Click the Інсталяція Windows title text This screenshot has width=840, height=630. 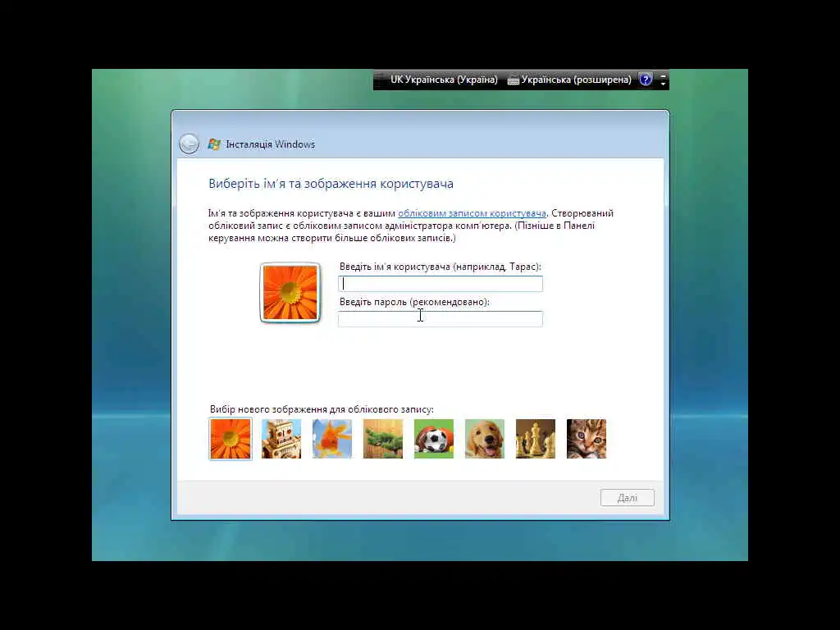click(x=271, y=144)
